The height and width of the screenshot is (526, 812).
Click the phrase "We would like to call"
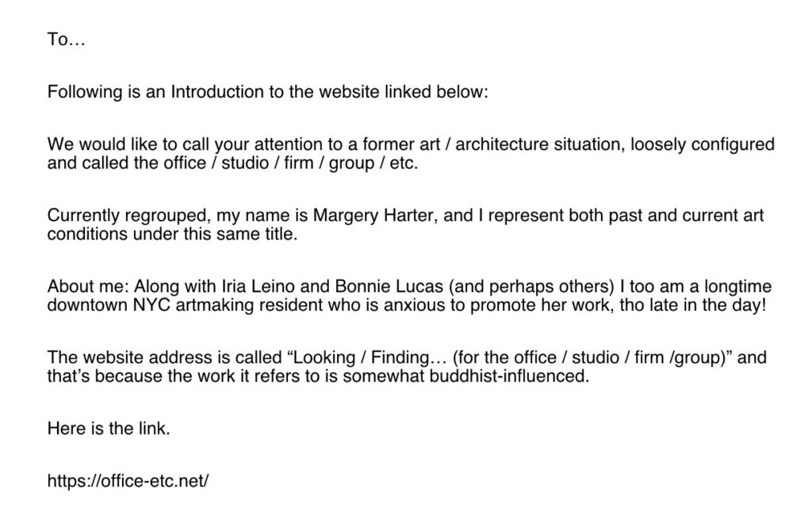[x=128, y=144]
